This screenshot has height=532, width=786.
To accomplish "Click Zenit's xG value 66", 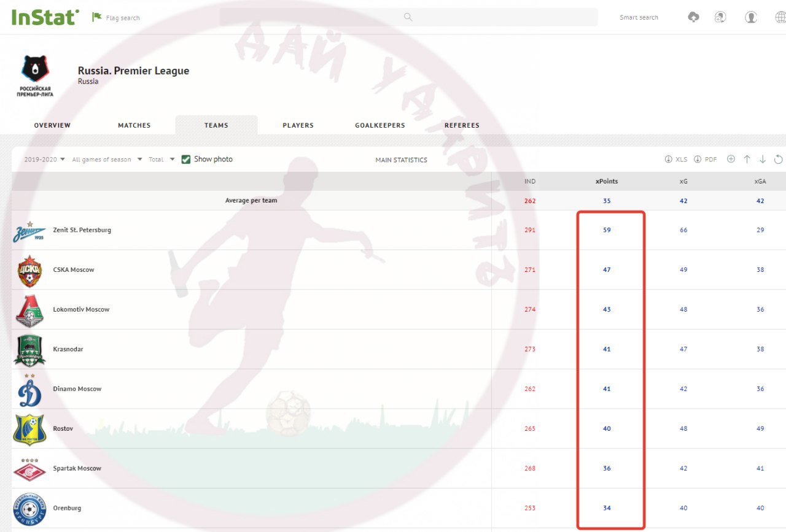I will 683,230.
